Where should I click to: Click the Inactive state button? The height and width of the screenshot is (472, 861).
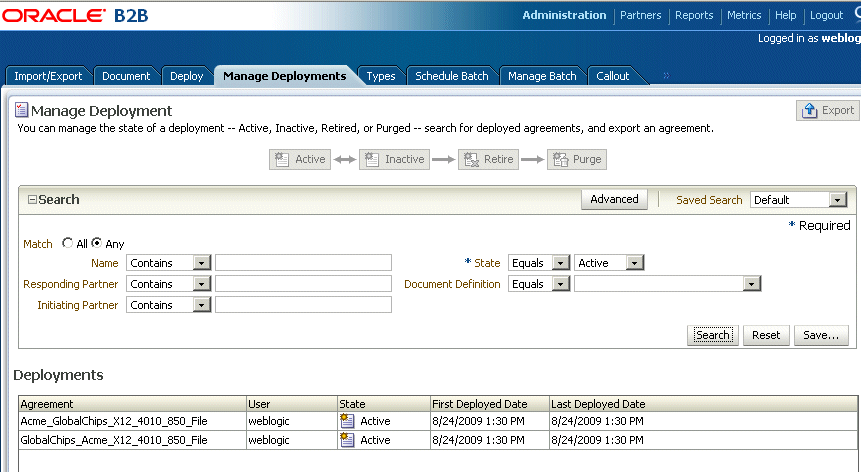(x=394, y=159)
